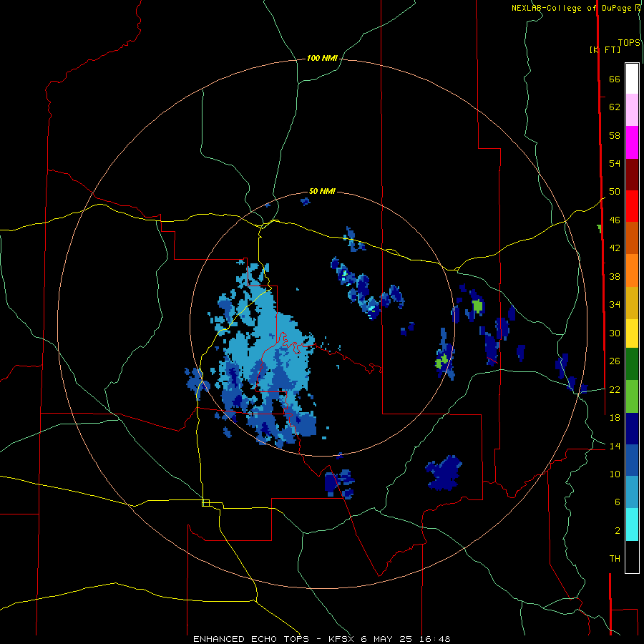Click the white legend swatch near 66

click(632, 79)
